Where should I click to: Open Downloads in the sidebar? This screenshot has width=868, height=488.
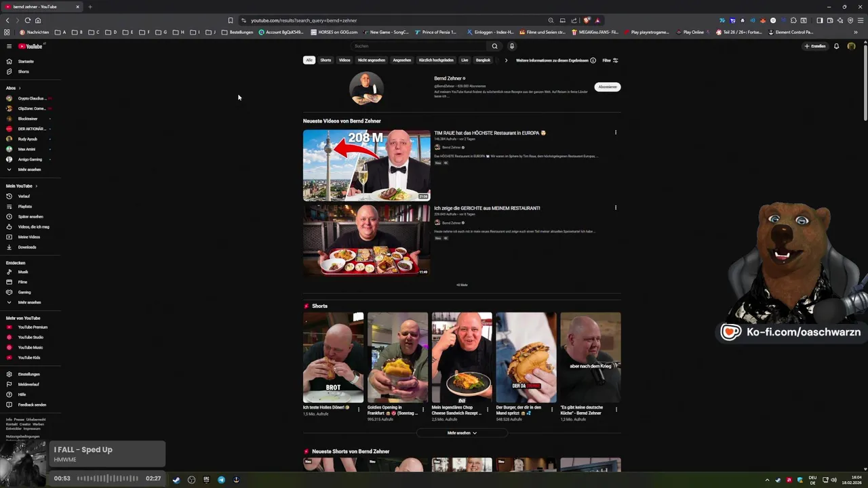(x=27, y=247)
